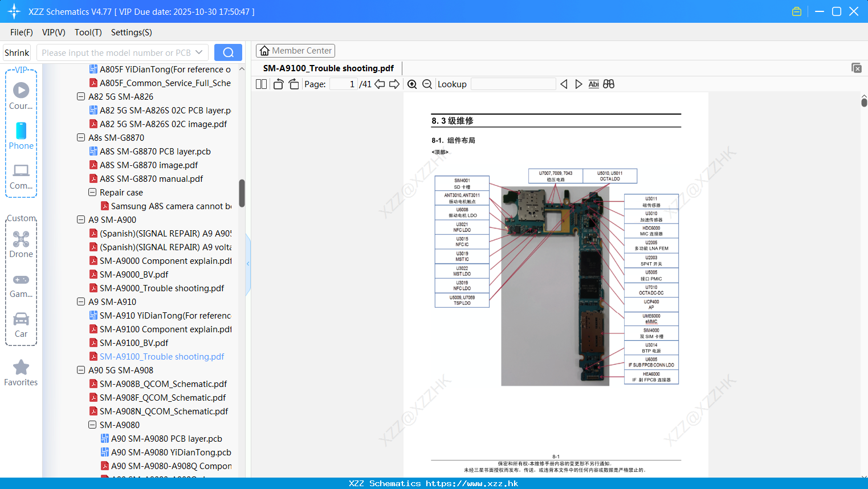
Task: Close the document tab panel icon
Action: [x=856, y=68]
